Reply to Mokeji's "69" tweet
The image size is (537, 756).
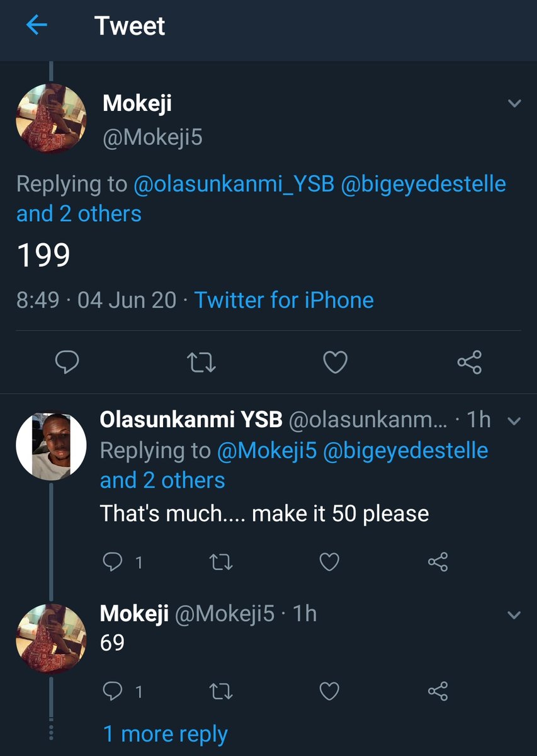pos(112,691)
